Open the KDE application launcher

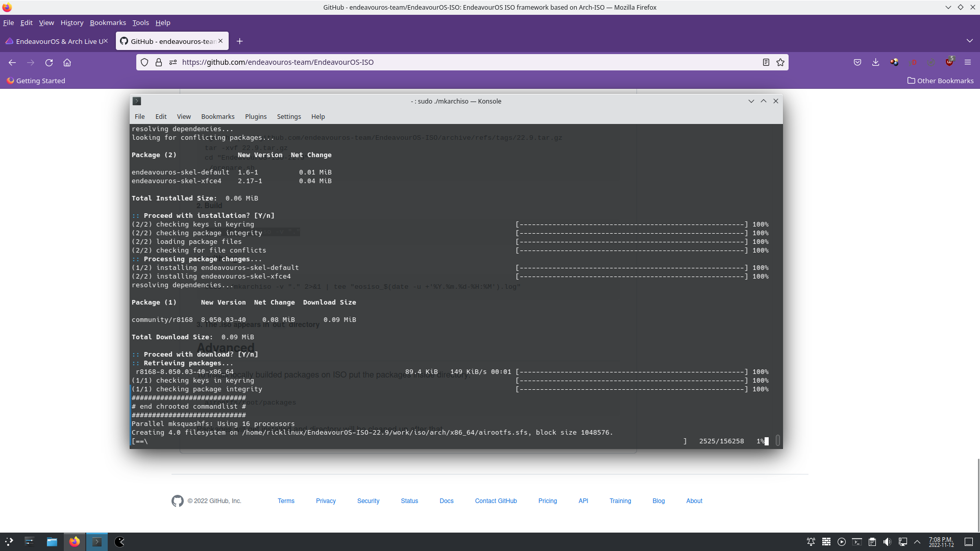pyautogui.click(x=9, y=542)
